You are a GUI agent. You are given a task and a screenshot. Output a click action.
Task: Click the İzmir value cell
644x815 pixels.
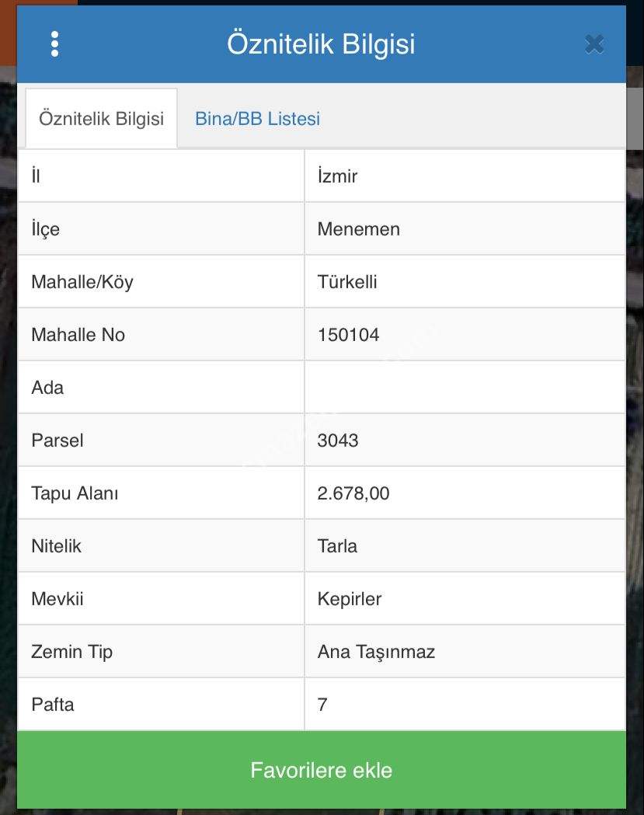click(338, 176)
